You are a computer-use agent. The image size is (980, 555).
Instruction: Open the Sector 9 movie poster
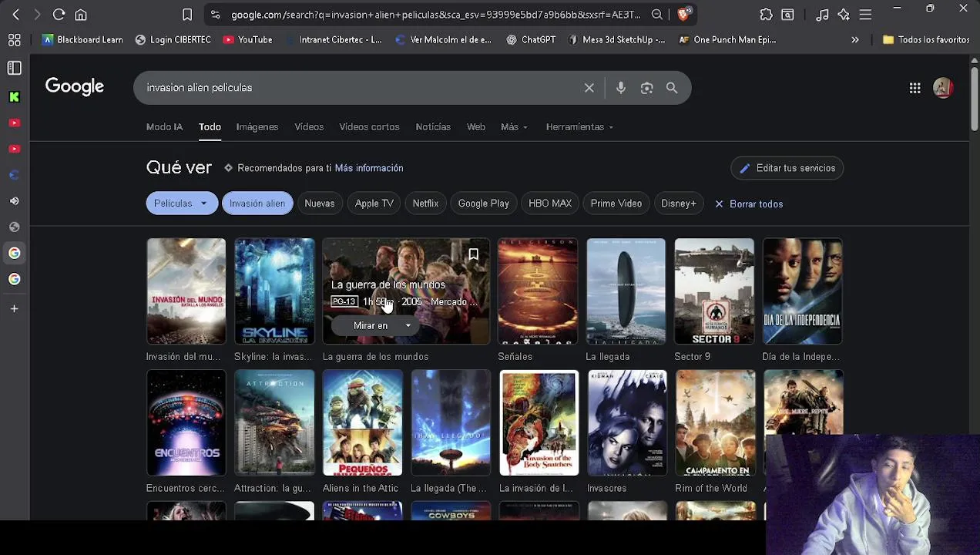714,291
